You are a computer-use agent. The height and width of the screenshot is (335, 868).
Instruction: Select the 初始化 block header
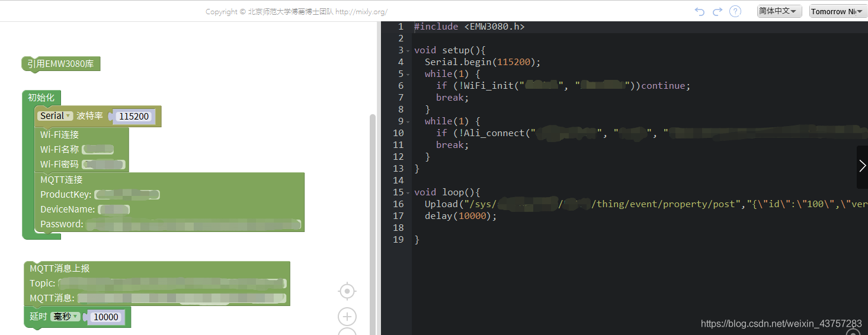[41, 98]
